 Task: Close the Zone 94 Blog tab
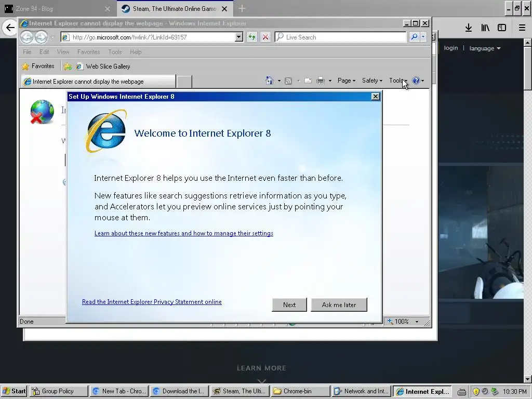[x=108, y=9]
